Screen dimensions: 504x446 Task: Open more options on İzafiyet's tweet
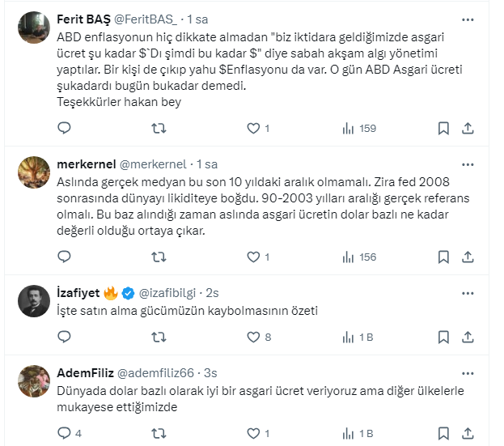(468, 292)
